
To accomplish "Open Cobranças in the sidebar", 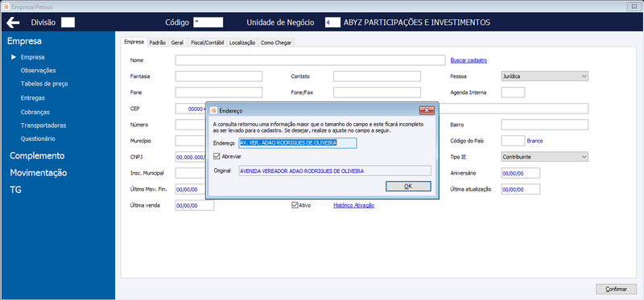I will click(35, 112).
